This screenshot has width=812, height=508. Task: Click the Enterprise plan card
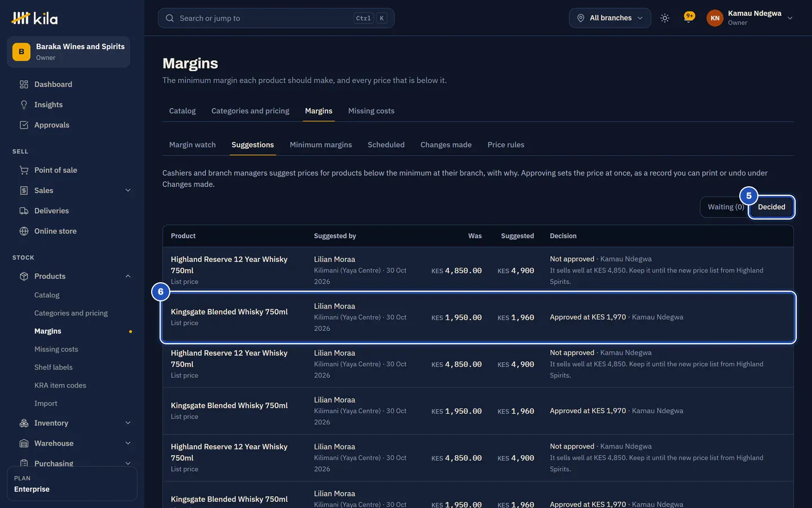72,484
